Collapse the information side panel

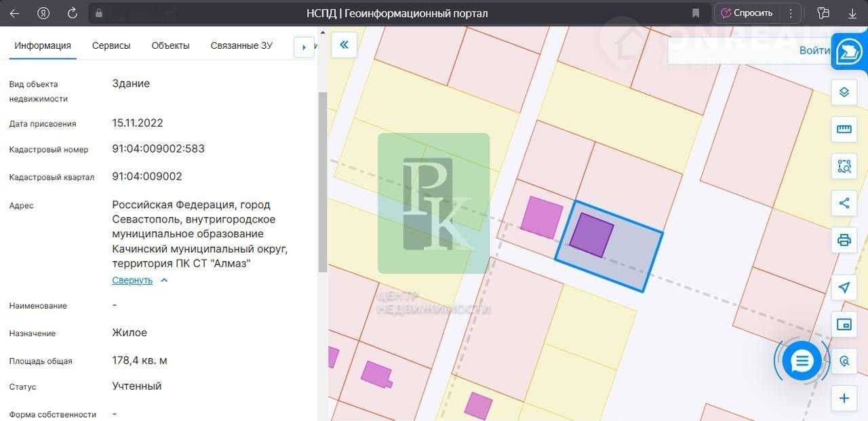click(x=344, y=45)
